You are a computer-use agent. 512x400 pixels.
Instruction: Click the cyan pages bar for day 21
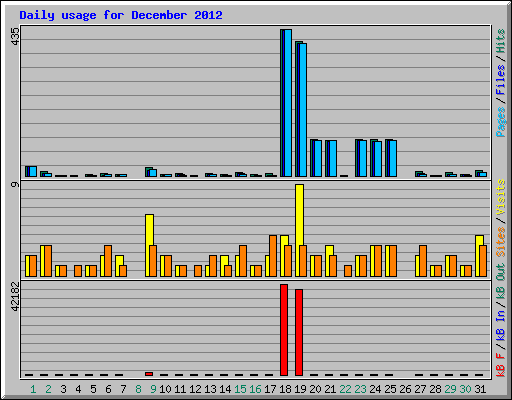tap(333, 158)
